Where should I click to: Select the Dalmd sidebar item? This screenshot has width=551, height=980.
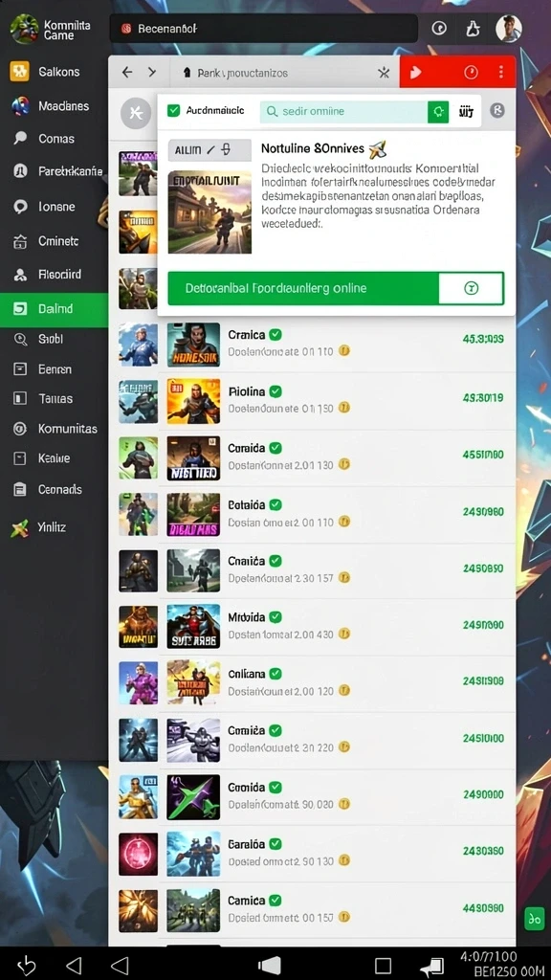[x=55, y=309]
